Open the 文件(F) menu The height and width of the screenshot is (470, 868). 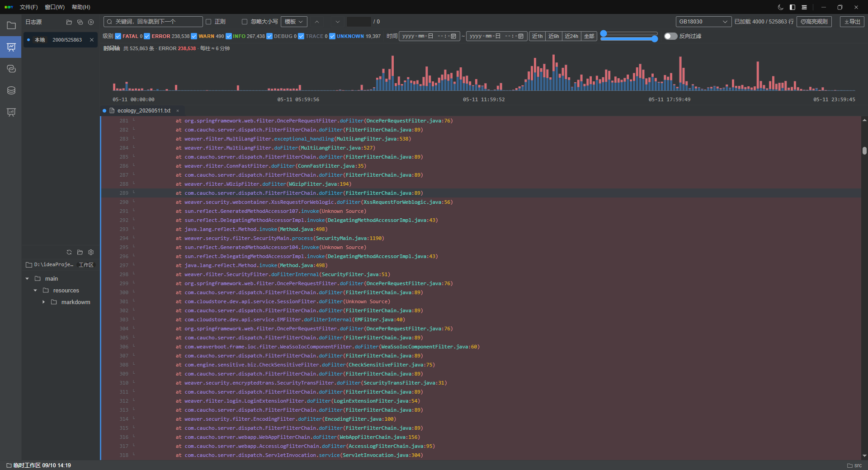pos(28,7)
